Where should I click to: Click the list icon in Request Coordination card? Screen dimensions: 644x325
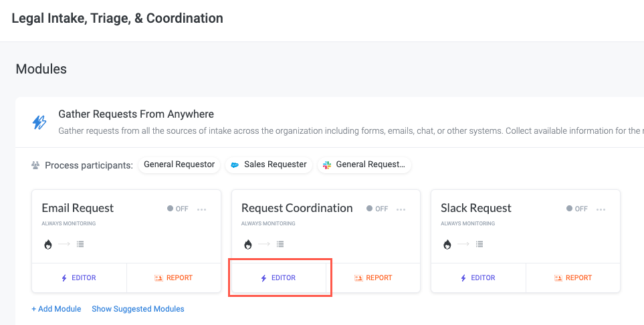[280, 244]
